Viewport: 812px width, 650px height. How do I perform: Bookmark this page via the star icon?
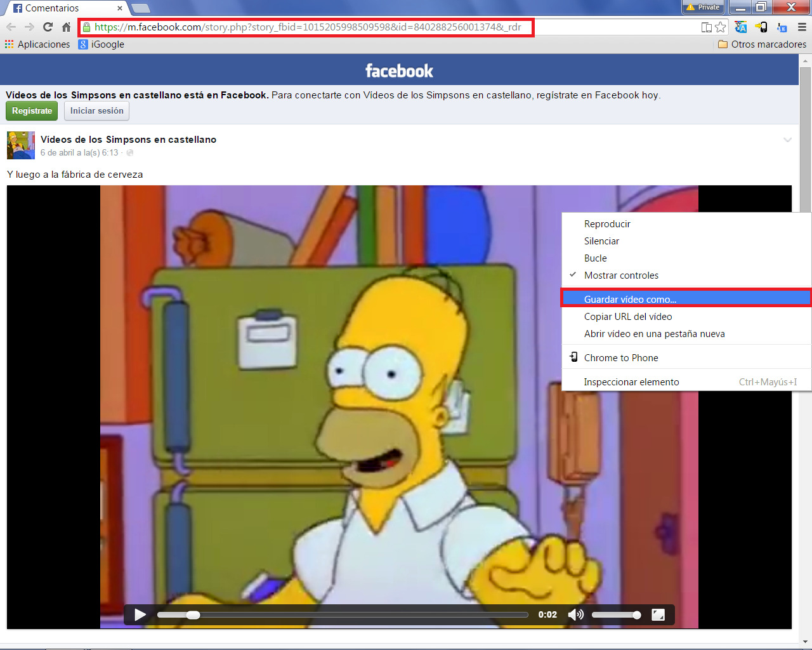coord(721,27)
